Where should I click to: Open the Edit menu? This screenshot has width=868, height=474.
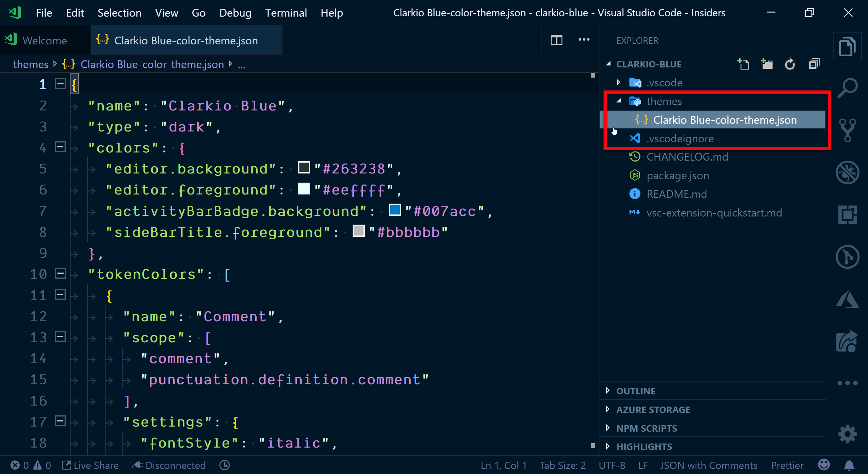pyautogui.click(x=75, y=13)
